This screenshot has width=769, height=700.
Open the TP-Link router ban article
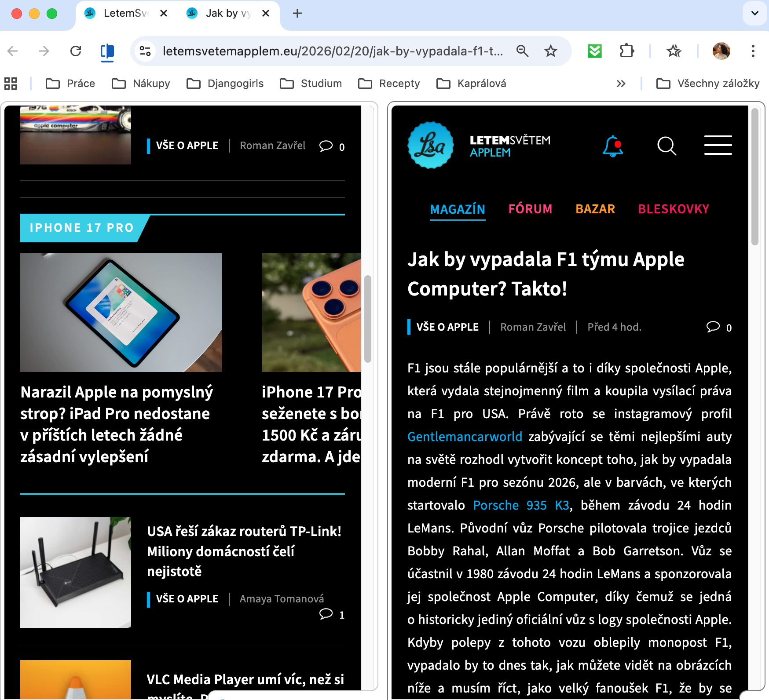point(244,551)
